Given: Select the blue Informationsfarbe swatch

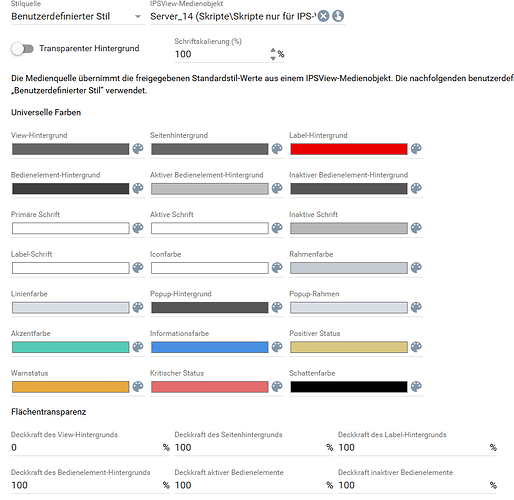Looking at the screenshot, I should [x=210, y=347].
